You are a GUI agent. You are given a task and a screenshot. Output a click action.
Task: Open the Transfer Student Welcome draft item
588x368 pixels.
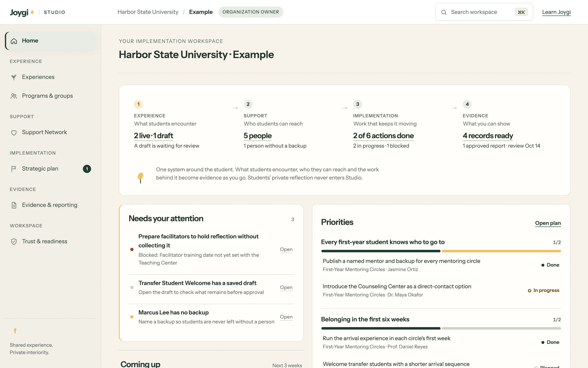(286, 287)
